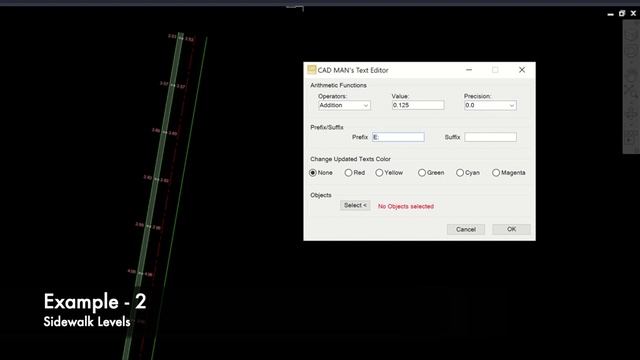Select the Cyan color radio button
The image size is (640, 360).
[x=460, y=173]
